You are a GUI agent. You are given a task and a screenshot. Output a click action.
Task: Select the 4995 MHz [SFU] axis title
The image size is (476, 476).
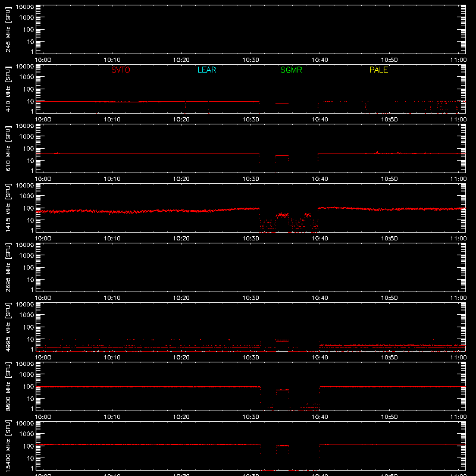(8, 327)
